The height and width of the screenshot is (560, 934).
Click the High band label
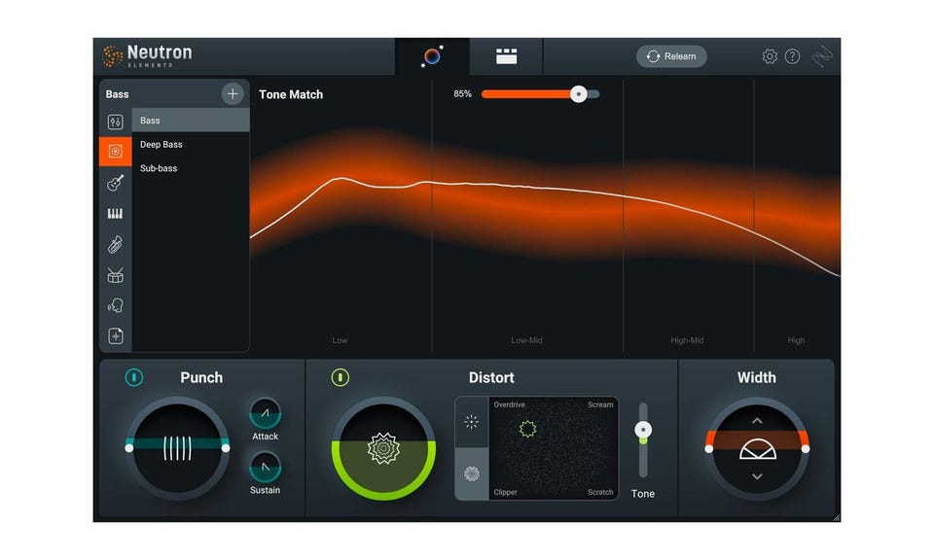(x=796, y=340)
